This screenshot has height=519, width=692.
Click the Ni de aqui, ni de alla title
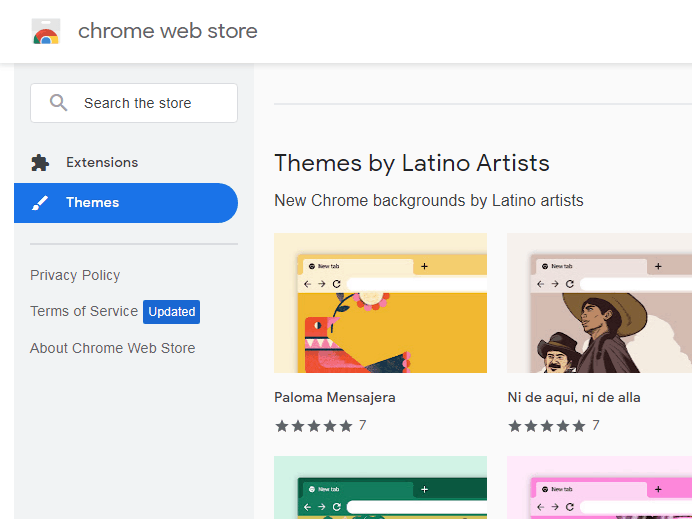coord(574,397)
